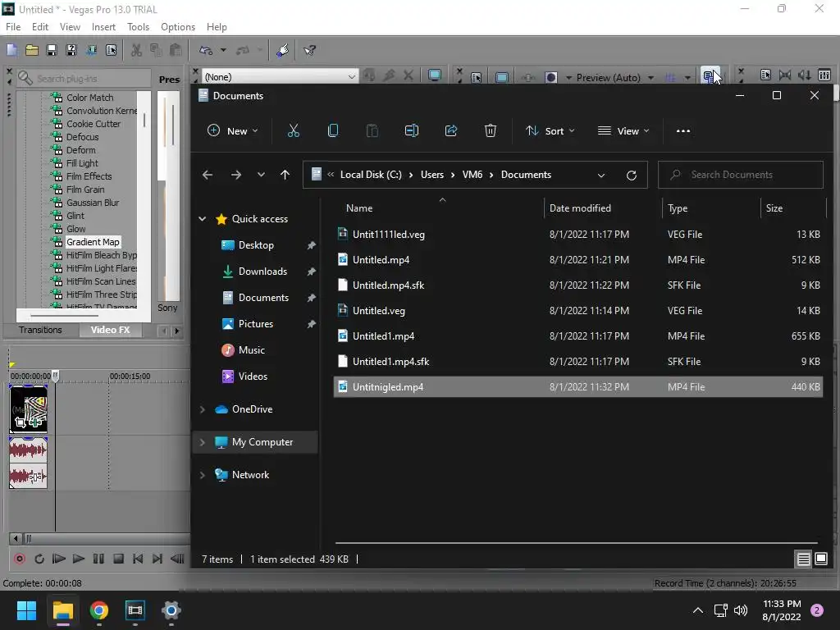The width and height of the screenshot is (840, 630).
Task: Click the Interactive Tutorials hand icon
Action: click(282, 50)
